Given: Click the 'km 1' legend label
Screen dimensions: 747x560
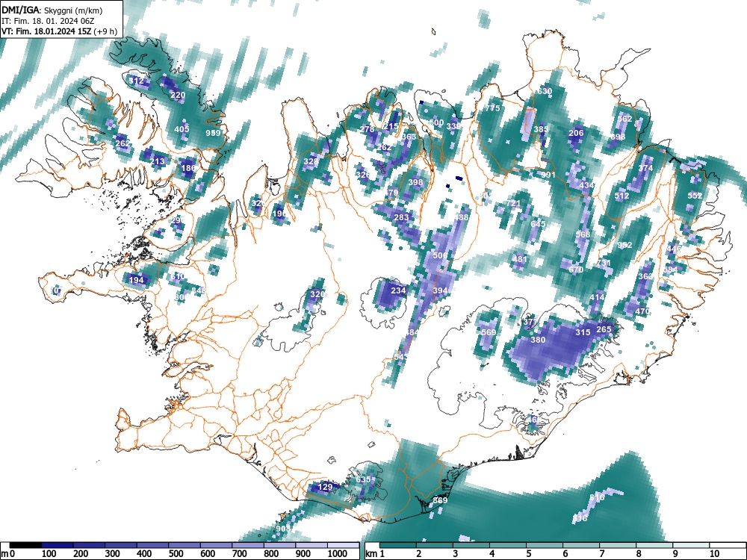Looking at the screenshot, I should [374, 554].
